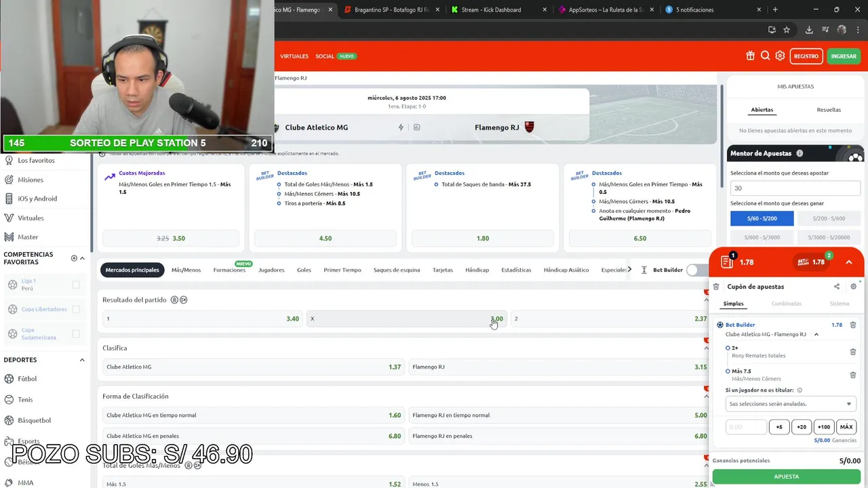The height and width of the screenshot is (488, 868).
Task: Show info for Si un jugador no es titular
Action: (800, 390)
